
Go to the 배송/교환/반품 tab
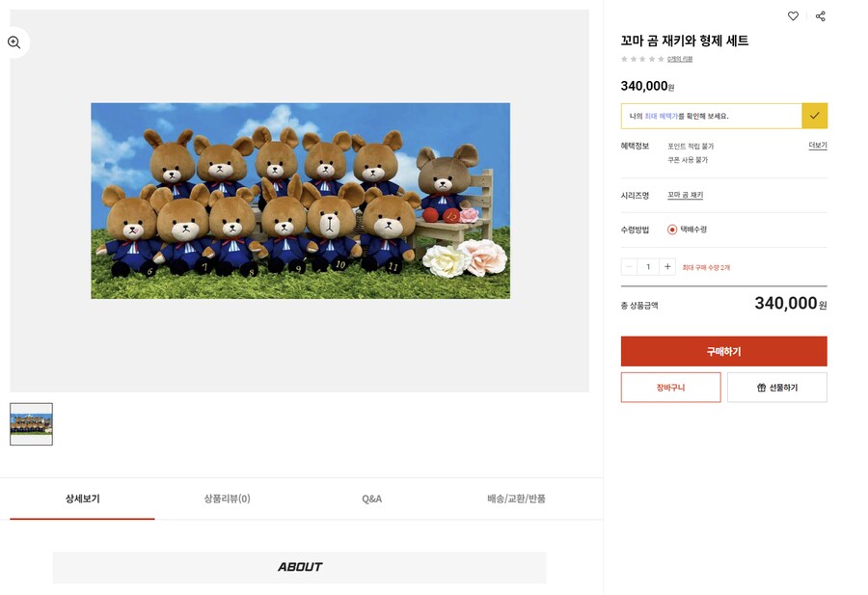tap(516, 499)
